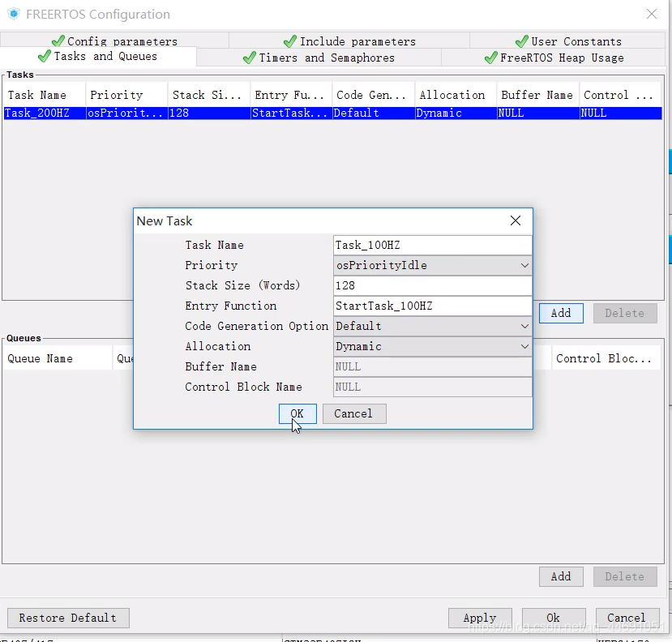
Task: Expand the Code Generation Option dropdown
Action: point(432,326)
